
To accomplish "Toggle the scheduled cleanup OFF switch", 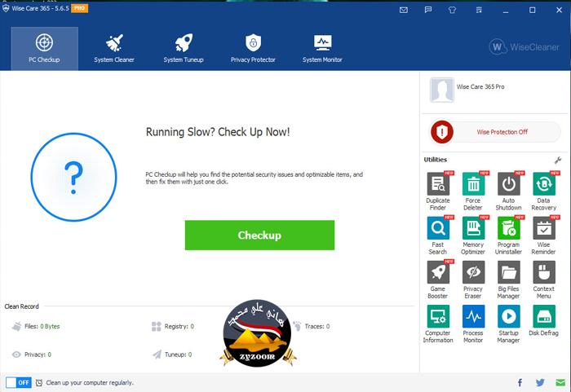I will click(19, 382).
